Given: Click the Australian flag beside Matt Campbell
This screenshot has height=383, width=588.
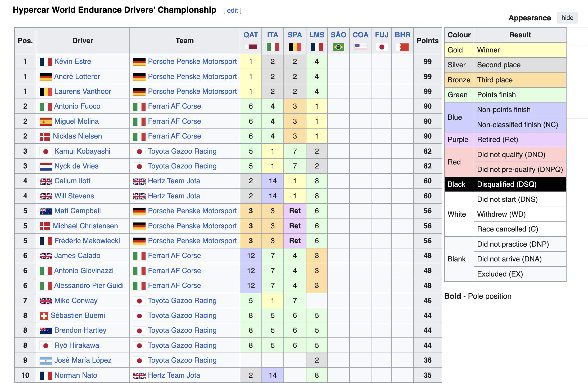Looking at the screenshot, I should [46, 211].
